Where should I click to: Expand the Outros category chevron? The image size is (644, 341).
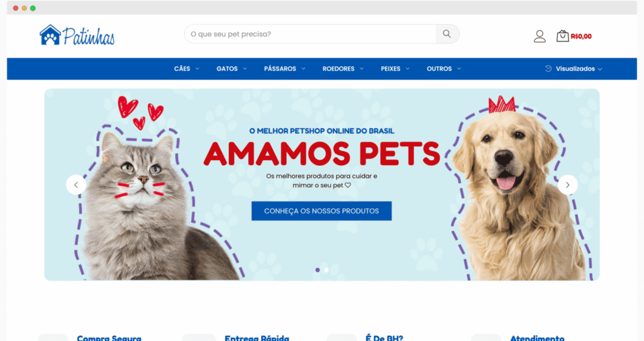[x=458, y=68]
